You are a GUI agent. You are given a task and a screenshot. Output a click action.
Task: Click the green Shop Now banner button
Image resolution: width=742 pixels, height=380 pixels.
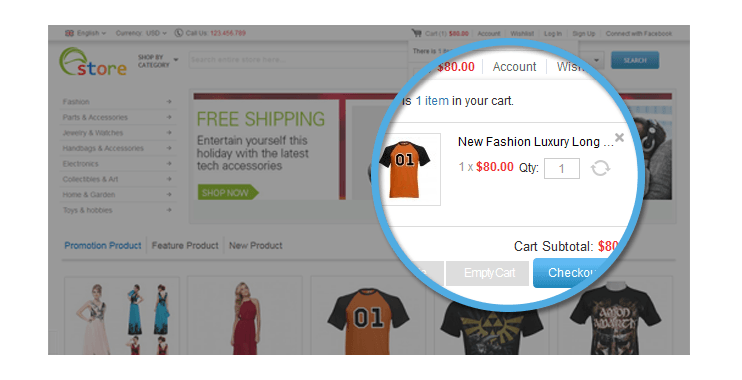coord(228,193)
